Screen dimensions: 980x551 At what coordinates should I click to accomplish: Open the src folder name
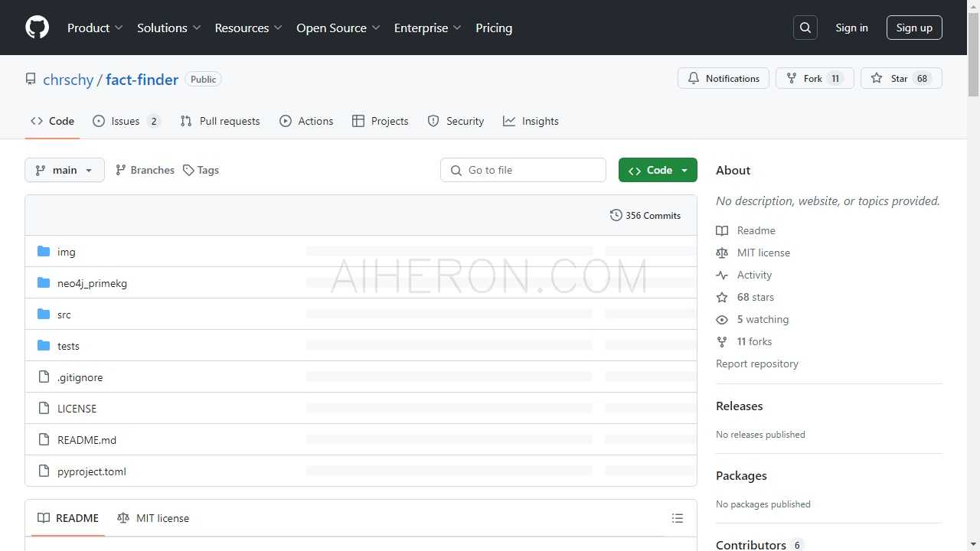pos(64,315)
